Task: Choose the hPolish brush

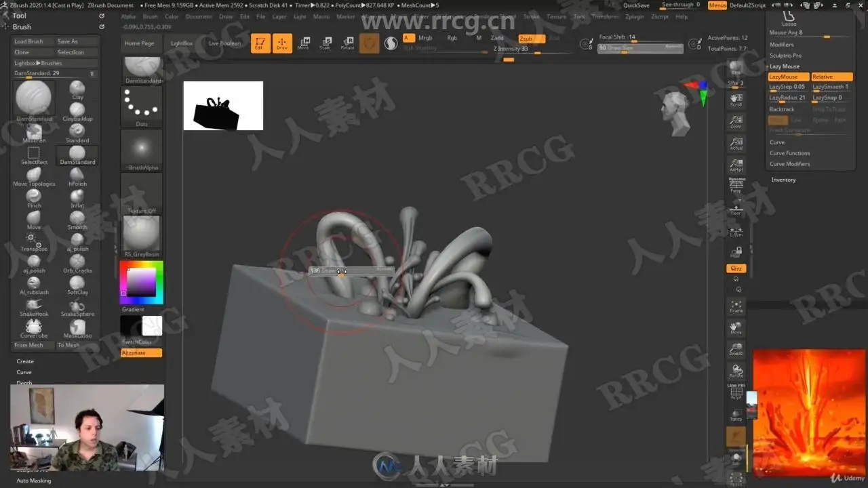Action: [77, 176]
